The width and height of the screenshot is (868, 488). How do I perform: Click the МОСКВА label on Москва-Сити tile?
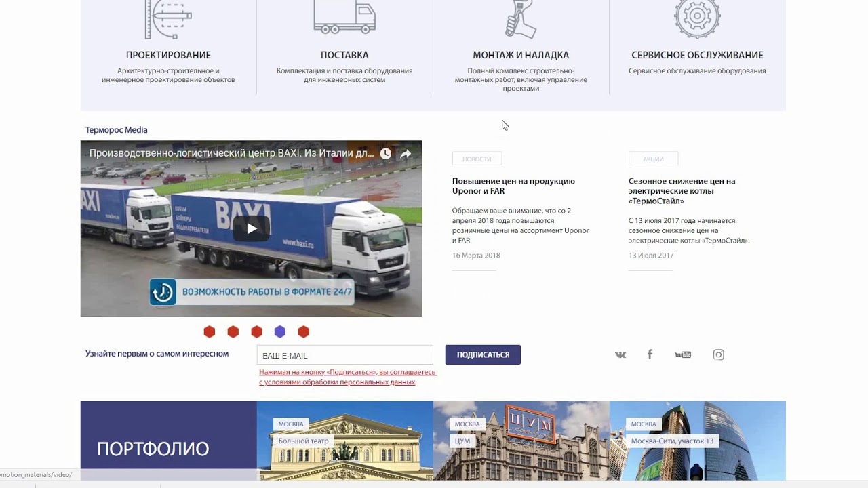pyautogui.click(x=644, y=424)
